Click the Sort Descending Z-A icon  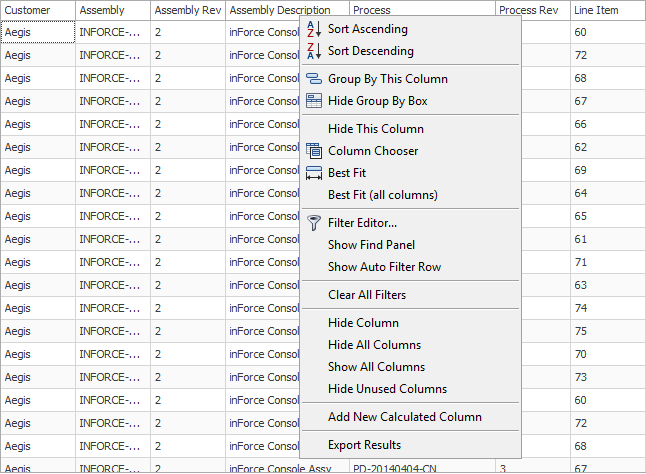(314, 51)
